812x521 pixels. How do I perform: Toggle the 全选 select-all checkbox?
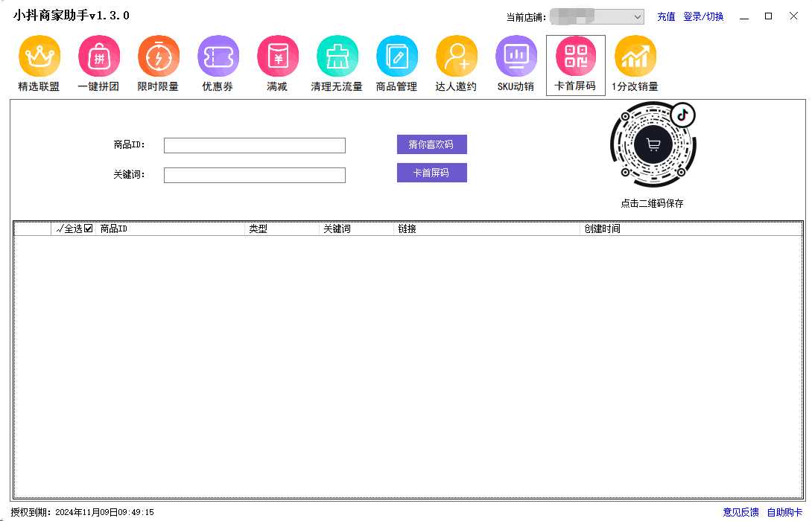(x=87, y=228)
